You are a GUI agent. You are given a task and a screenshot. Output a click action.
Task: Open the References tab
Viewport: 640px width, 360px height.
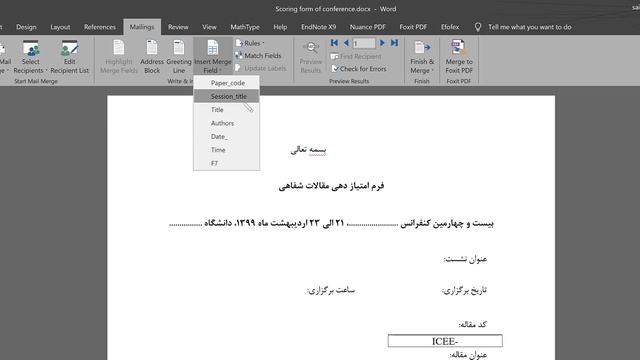pos(100,27)
